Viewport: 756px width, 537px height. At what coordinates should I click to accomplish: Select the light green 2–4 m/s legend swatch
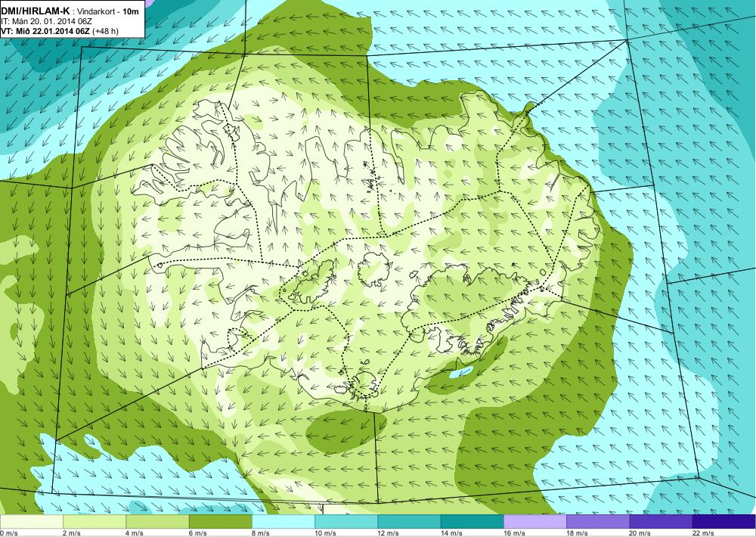point(94,522)
